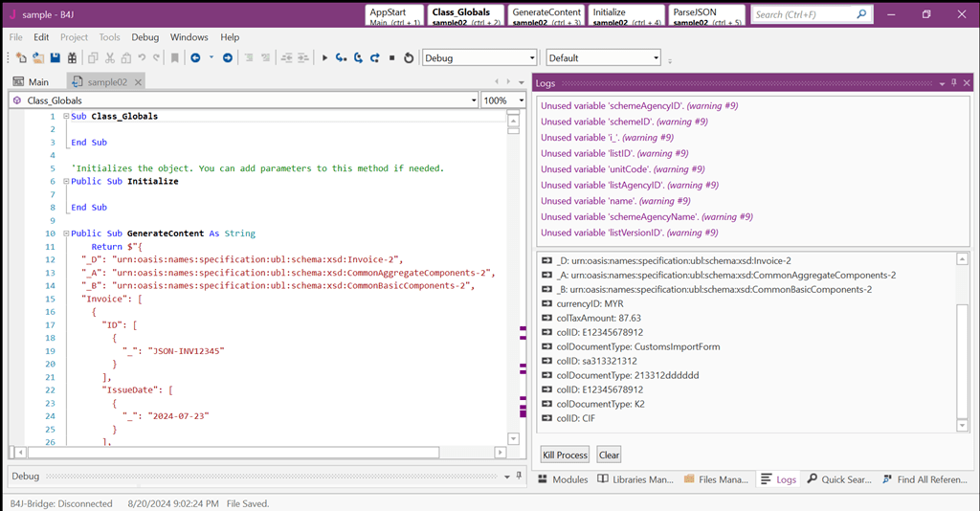Clear the logs with Clear button
980x511 pixels.
(x=609, y=455)
